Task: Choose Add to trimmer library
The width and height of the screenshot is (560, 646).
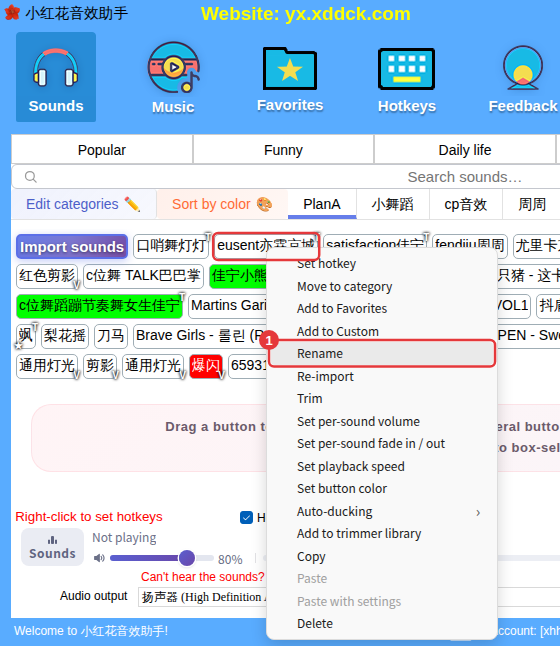Action: click(x=359, y=534)
